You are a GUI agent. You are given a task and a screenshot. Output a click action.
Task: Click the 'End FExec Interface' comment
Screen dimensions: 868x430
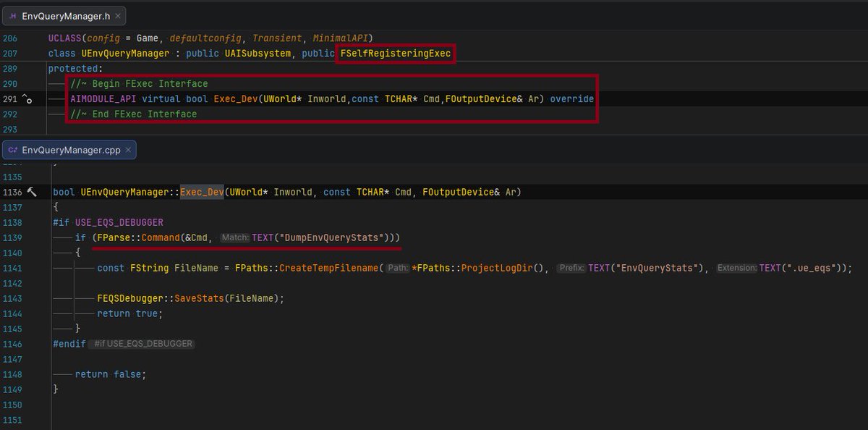[133, 114]
